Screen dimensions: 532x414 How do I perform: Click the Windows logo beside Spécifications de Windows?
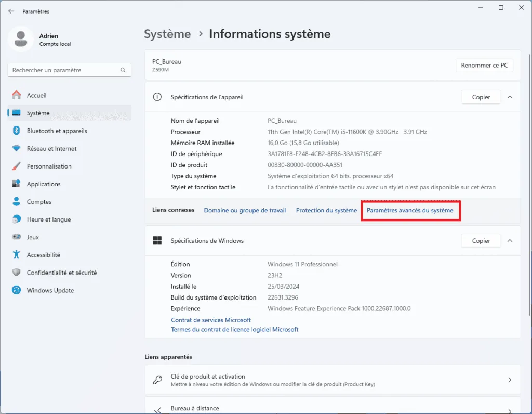point(157,240)
